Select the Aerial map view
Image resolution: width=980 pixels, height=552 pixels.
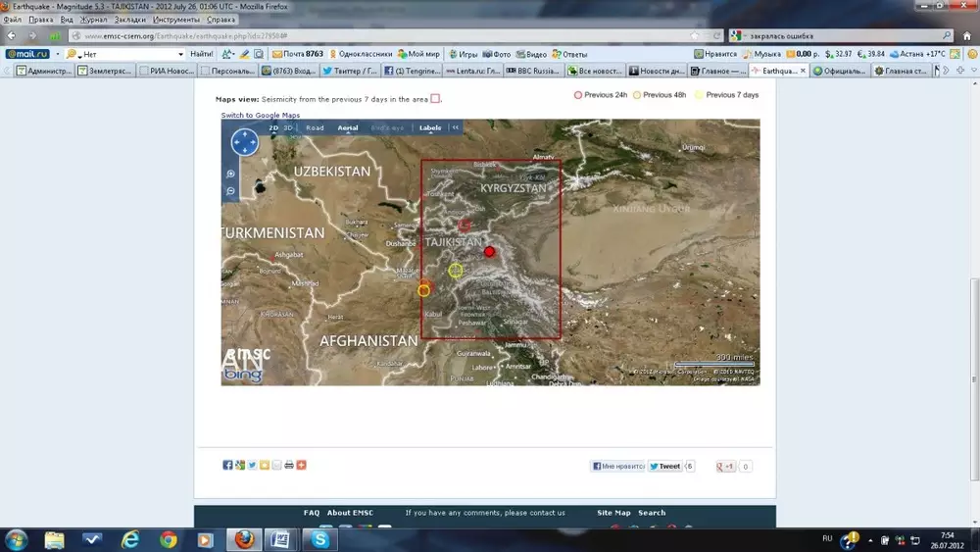tap(348, 127)
